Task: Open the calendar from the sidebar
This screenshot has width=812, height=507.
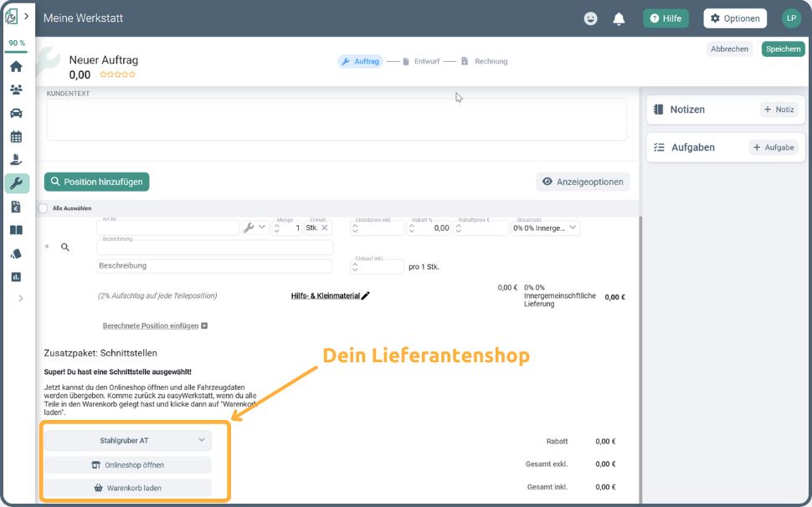Action: click(16, 136)
